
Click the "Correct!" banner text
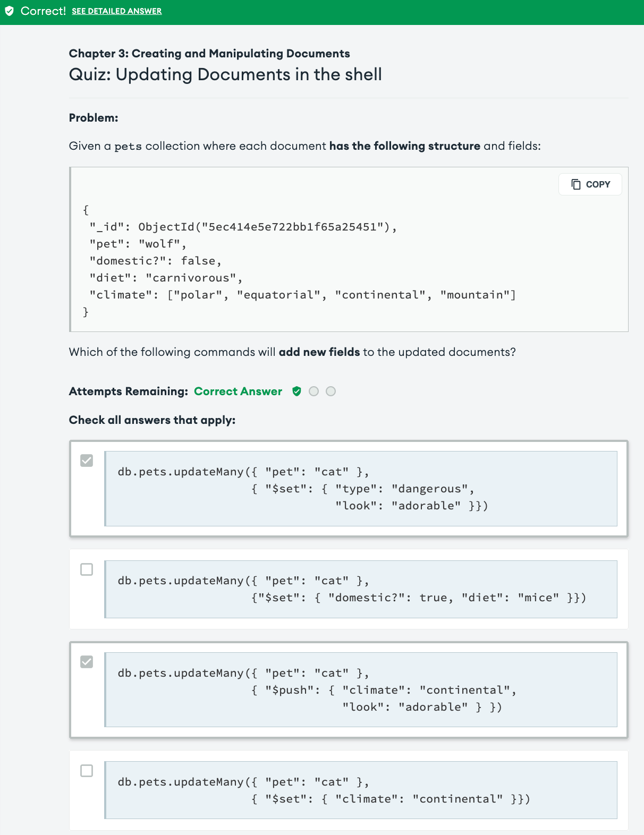[43, 11]
